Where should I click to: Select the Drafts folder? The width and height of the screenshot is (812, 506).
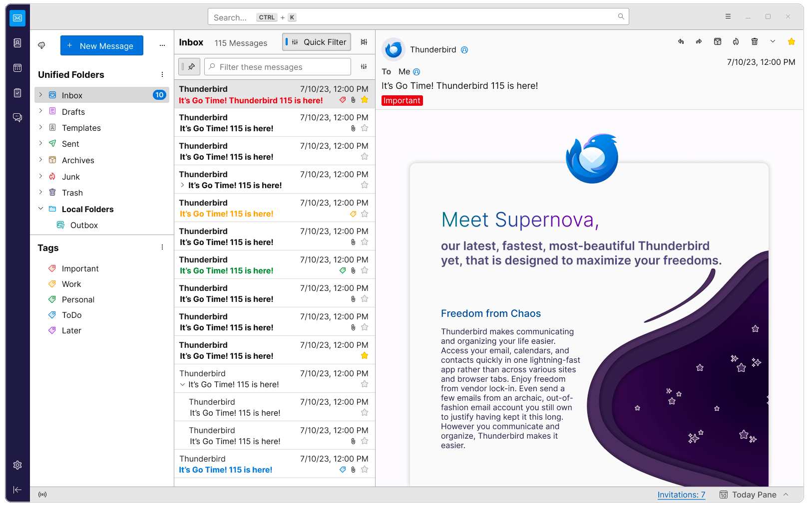point(73,112)
